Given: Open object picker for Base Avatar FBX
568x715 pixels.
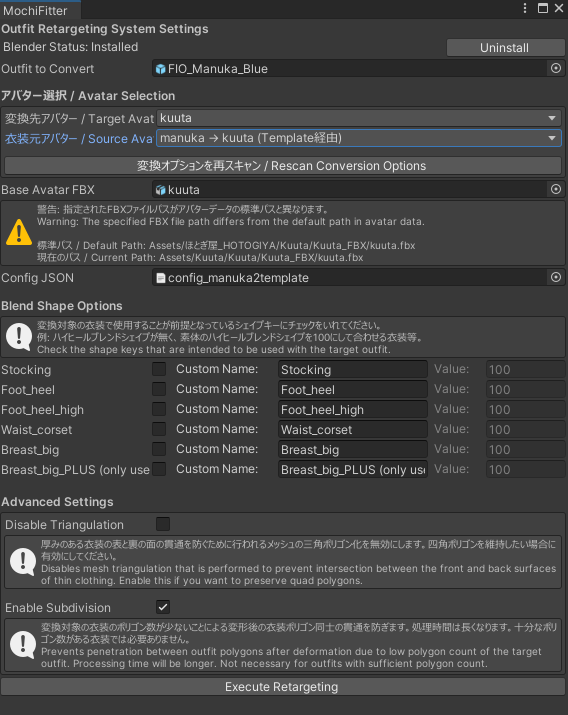Looking at the screenshot, I should tap(556, 189).
